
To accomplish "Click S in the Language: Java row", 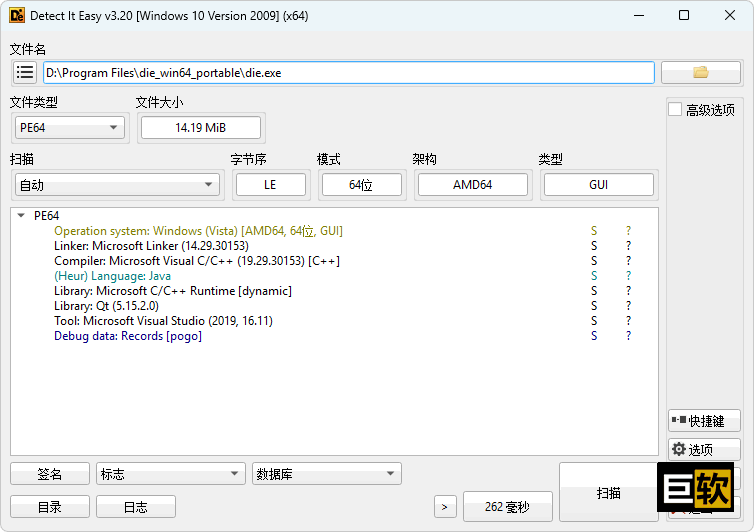I will tap(594, 276).
